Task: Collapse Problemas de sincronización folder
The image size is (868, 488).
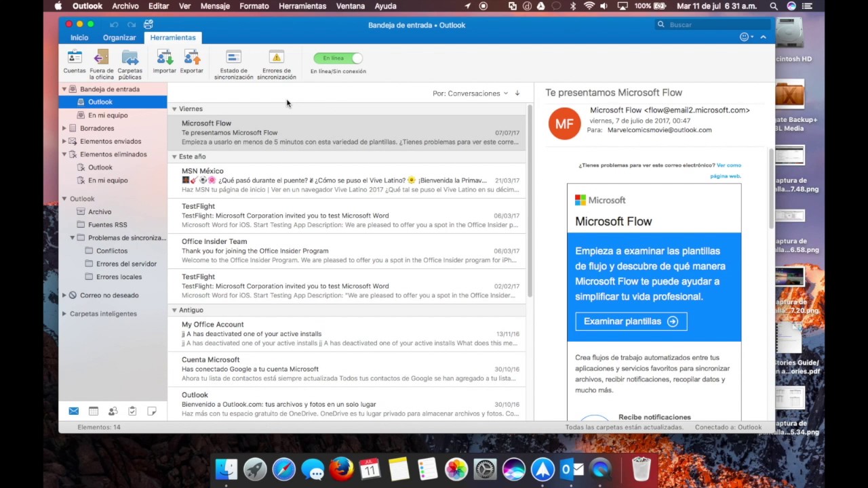Action: [x=73, y=238]
